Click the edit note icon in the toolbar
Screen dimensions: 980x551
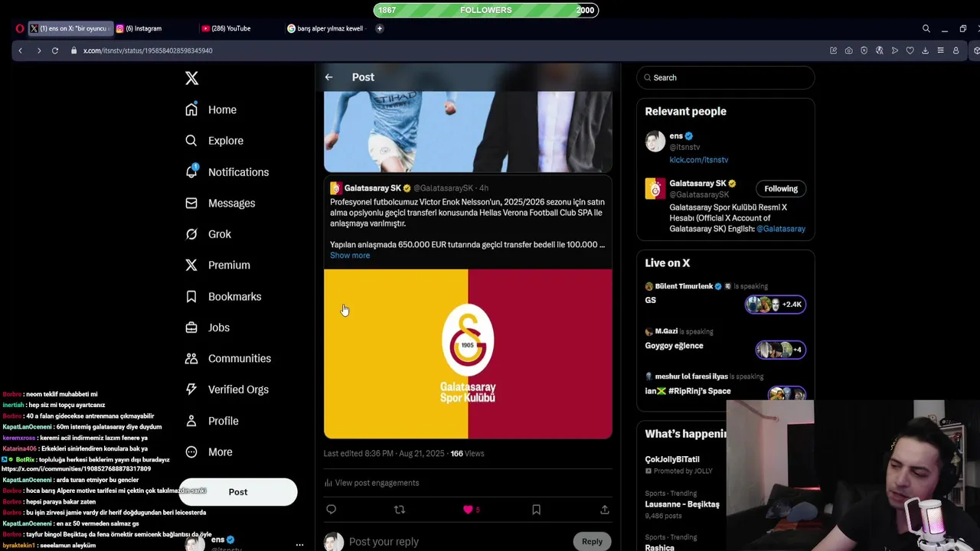click(x=833, y=51)
